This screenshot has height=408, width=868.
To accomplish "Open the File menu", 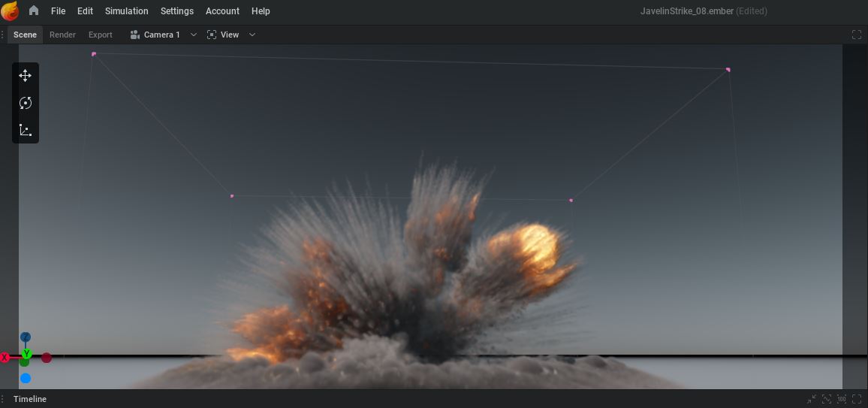I will [58, 11].
